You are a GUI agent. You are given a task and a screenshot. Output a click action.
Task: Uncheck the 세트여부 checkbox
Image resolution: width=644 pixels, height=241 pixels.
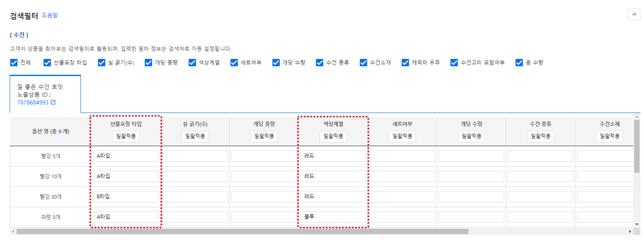(x=234, y=63)
